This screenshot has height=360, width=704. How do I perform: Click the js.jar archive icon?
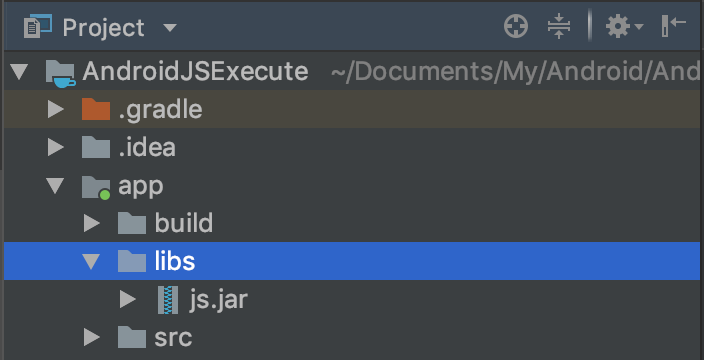[168, 300]
